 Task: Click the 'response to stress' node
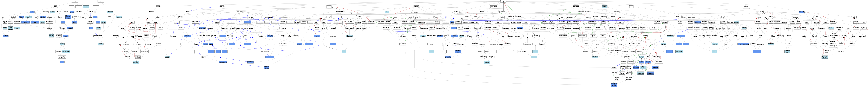765,17
